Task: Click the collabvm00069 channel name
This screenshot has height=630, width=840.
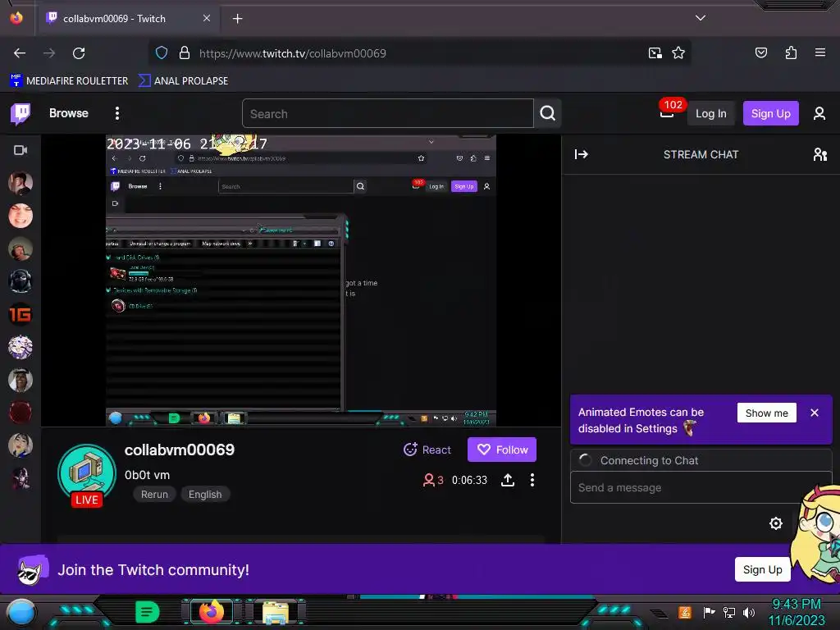Action: click(x=180, y=450)
